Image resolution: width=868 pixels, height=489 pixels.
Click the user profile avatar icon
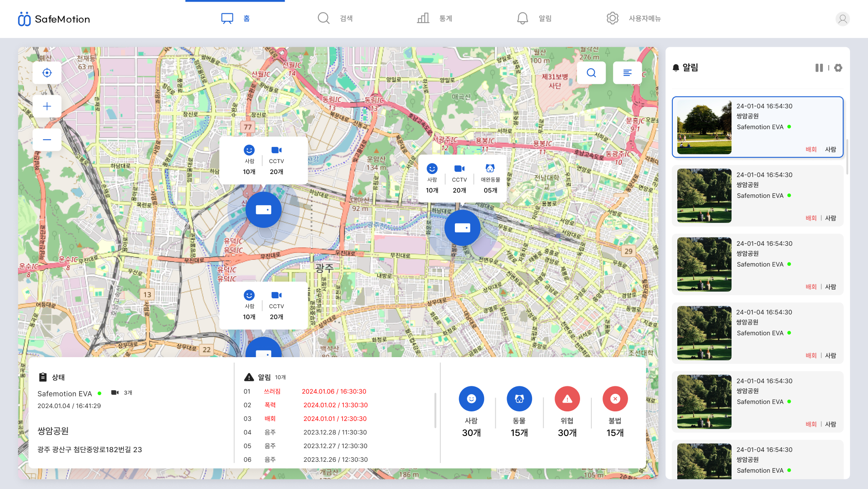[843, 19]
